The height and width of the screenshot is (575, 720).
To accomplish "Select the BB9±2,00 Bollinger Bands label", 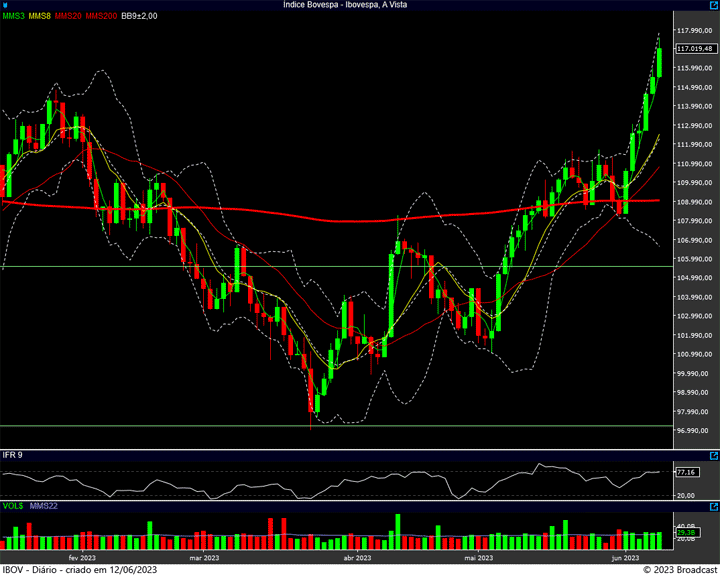I will click(141, 16).
